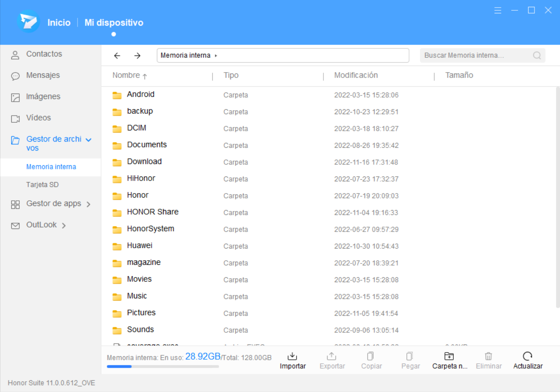This screenshot has height=392, width=560.
Task: Click the vertical scrollbar in file list
Action: click(557, 197)
